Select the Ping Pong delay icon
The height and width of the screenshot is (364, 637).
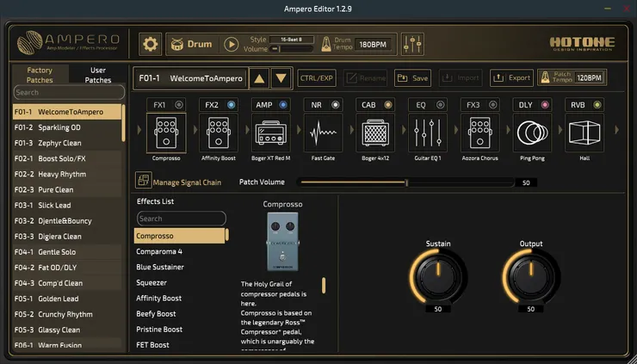(x=533, y=134)
